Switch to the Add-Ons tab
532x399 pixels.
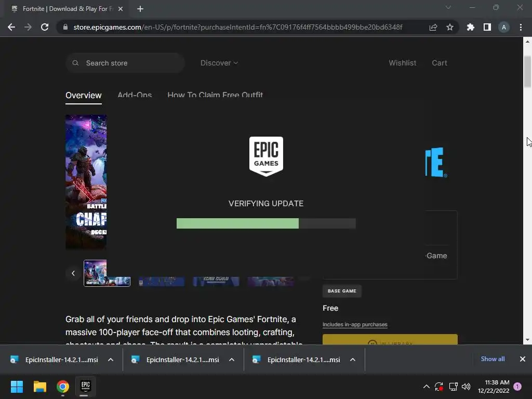(x=135, y=95)
